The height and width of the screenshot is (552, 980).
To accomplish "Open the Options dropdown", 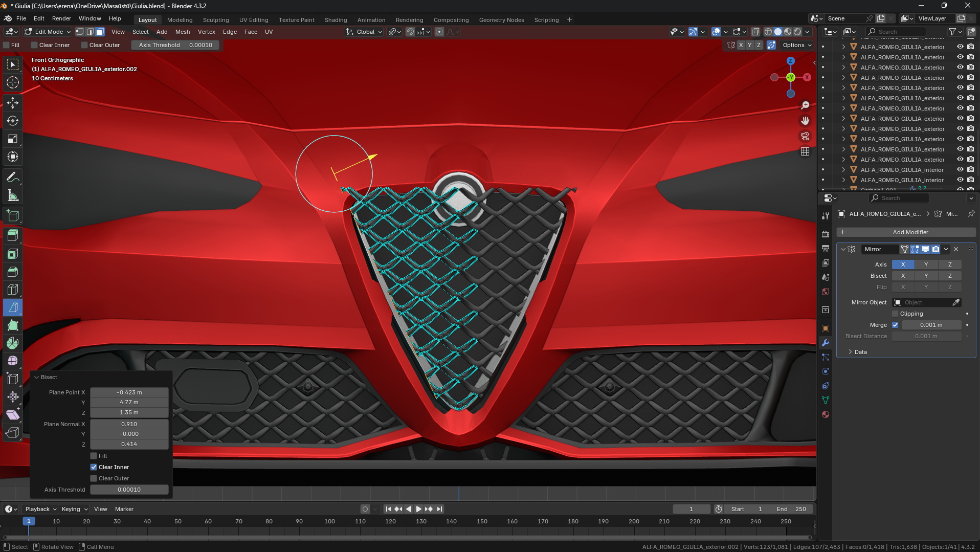I will [797, 45].
